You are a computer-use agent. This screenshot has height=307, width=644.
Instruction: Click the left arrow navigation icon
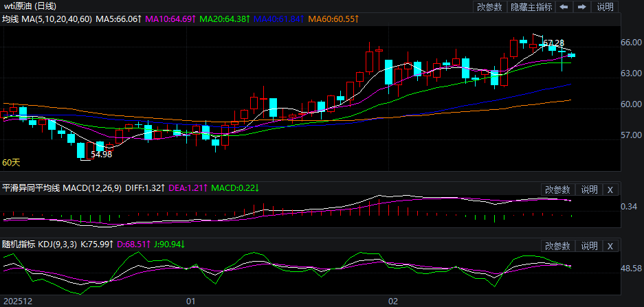click(563, 7)
